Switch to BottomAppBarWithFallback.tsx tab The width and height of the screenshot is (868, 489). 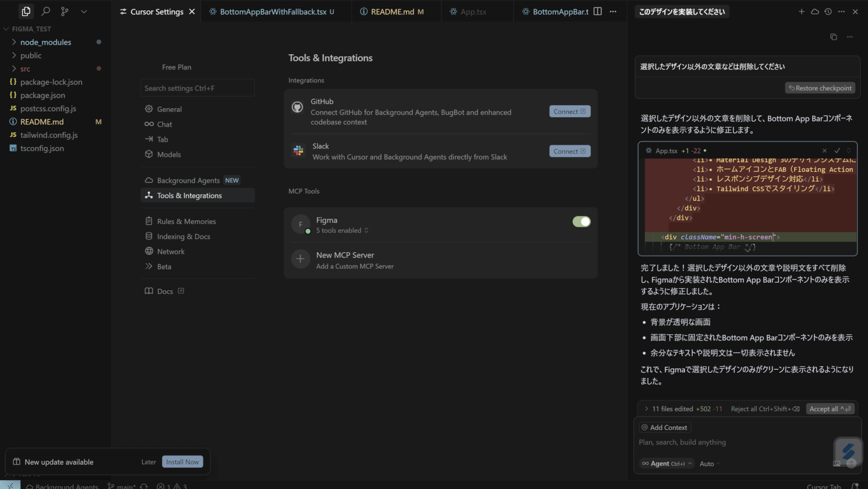[277, 11]
